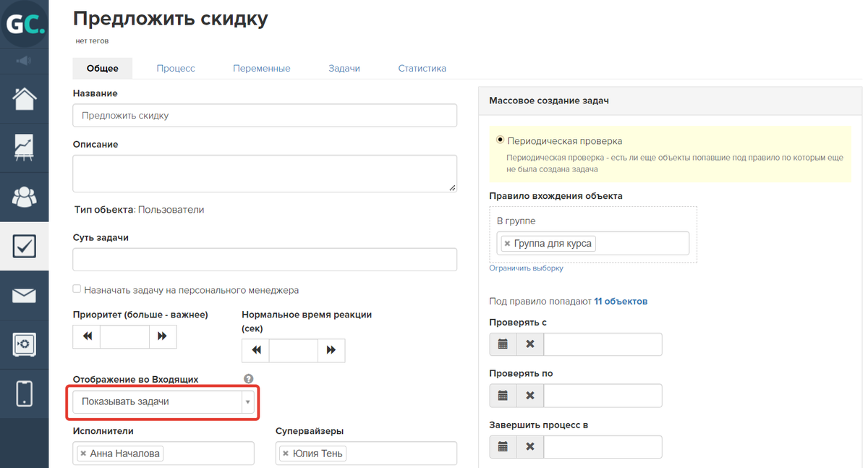Open the 11 объектов link
The width and height of the screenshot is (868, 468).
click(x=621, y=302)
